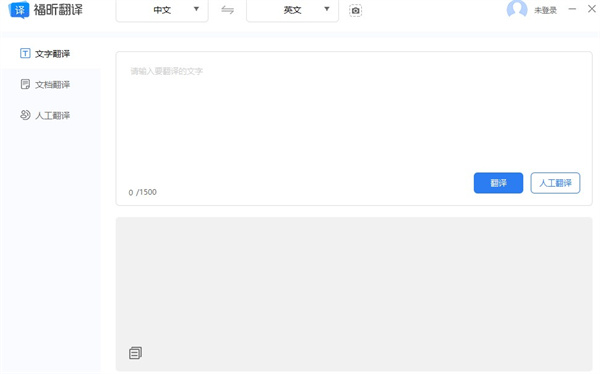Screen dimensions: 600x374
Task: Open the screenshot translation camera icon
Action: point(355,10)
